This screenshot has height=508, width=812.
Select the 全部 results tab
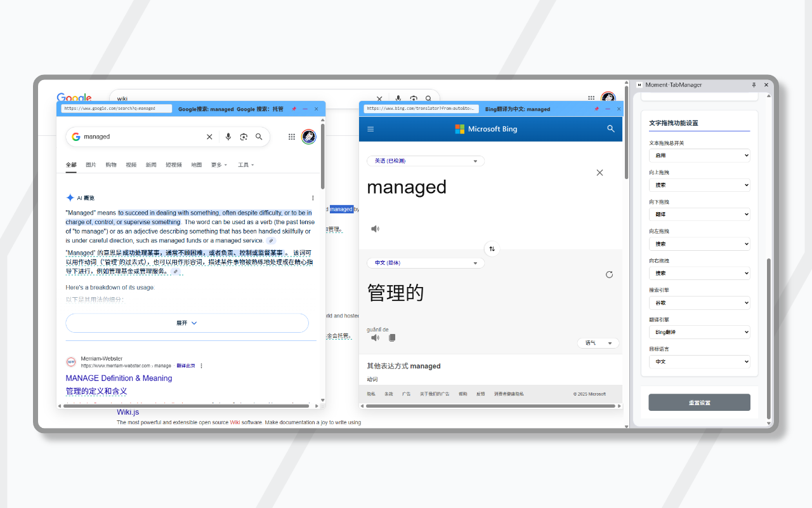point(71,165)
